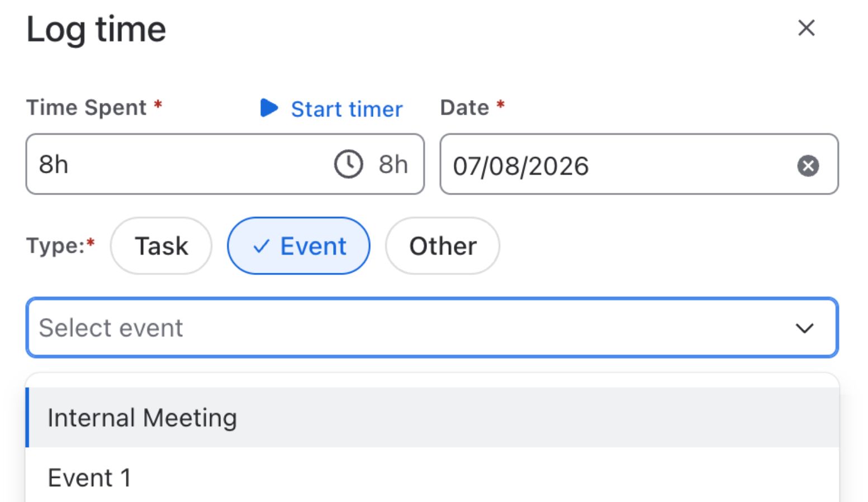
Task: Select the Other type option
Action: click(x=443, y=246)
